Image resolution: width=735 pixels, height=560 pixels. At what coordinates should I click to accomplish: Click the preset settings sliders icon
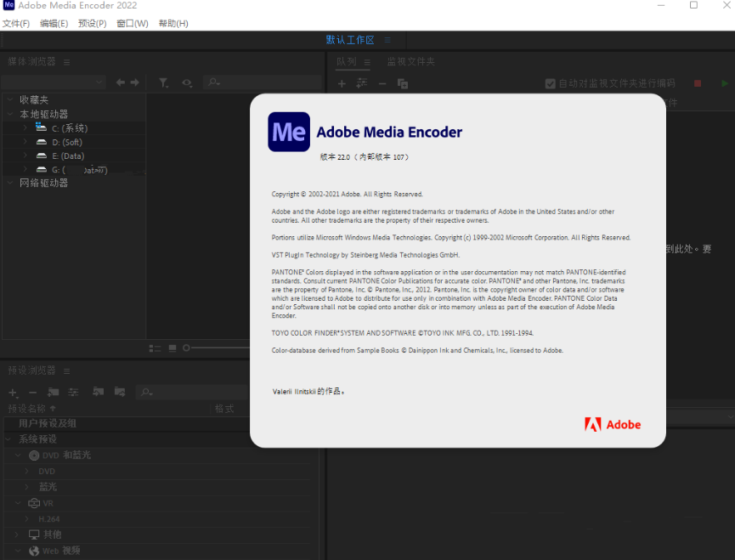click(74, 392)
